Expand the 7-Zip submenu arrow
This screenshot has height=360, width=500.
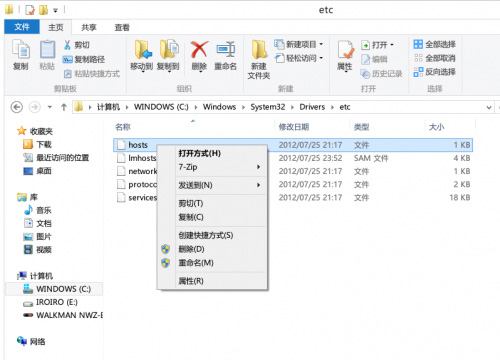[259, 167]
